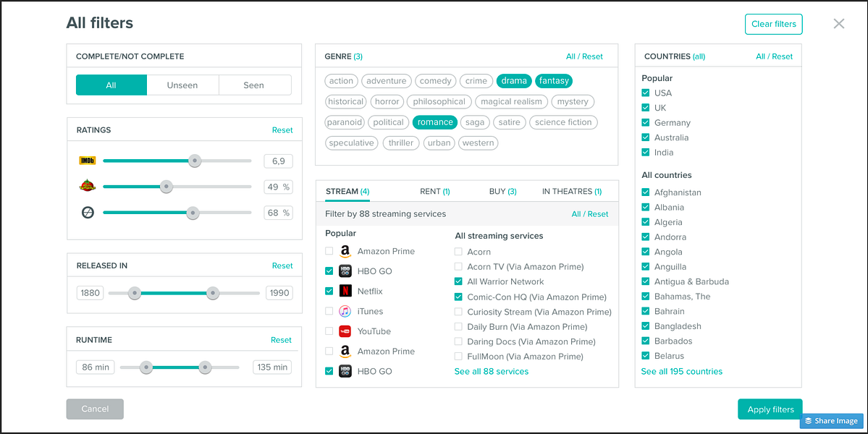This screenshot has height=434, width=868.
Task: Click All / Reset in Genre header
Action: (x=584, y=56)
